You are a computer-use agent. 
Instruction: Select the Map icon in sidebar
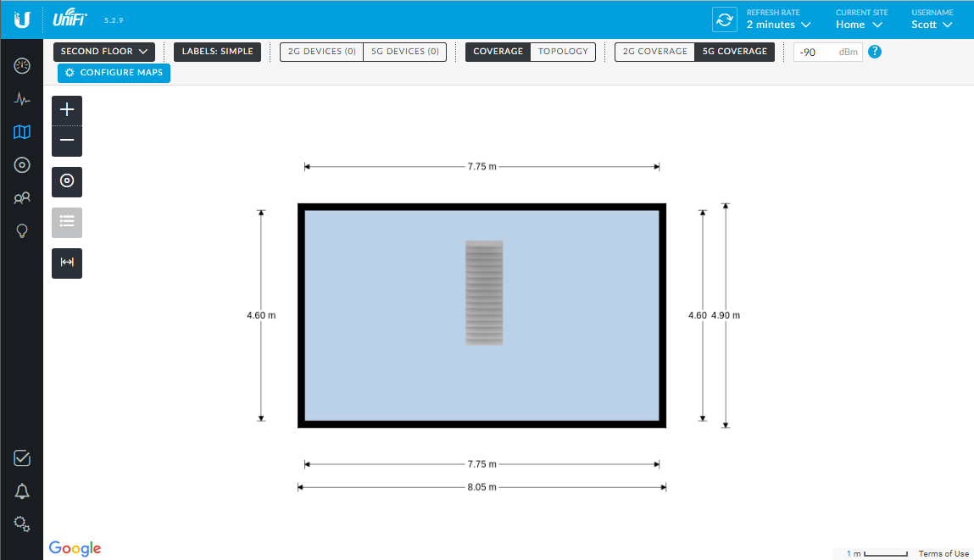click(22, 131)
